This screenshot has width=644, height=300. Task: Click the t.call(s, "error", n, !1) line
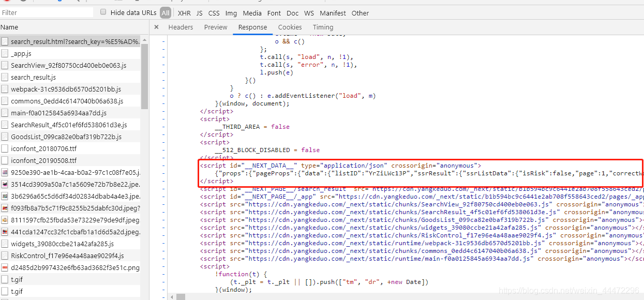click(308, 65)
